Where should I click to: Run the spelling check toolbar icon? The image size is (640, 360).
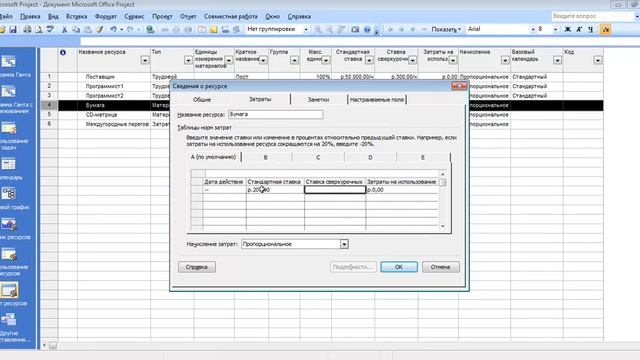pyautogui.click(x=50, y=29)
